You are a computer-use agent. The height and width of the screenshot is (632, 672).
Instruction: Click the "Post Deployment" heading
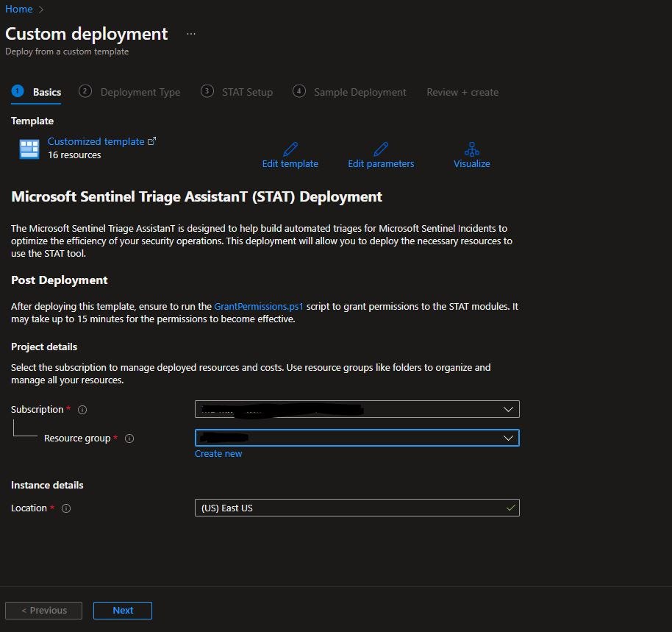coord(59,280)
